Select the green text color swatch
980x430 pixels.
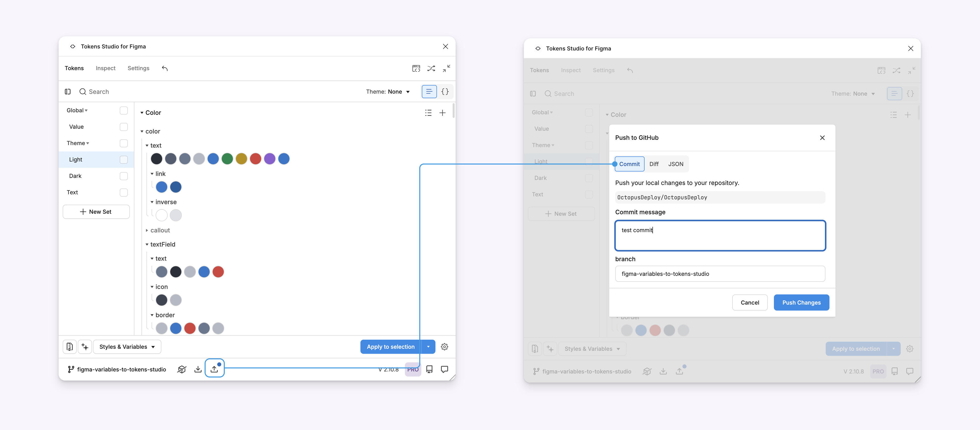227,159
